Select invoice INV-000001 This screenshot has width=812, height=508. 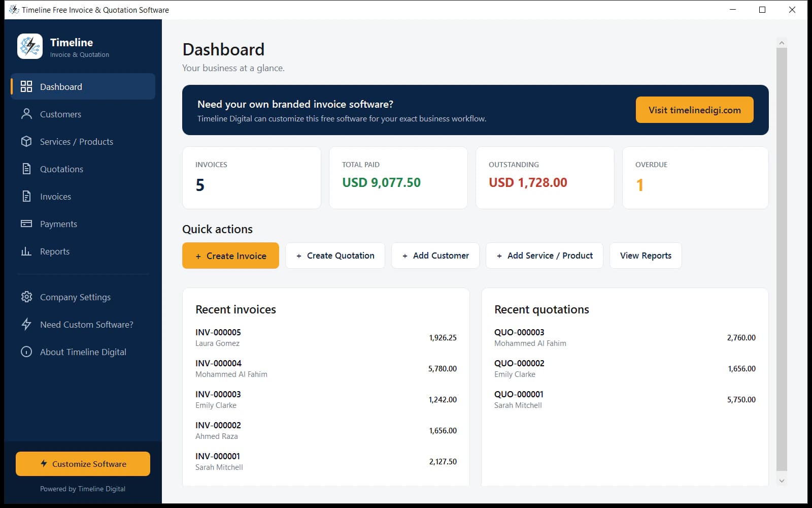(x=326, y=461)
